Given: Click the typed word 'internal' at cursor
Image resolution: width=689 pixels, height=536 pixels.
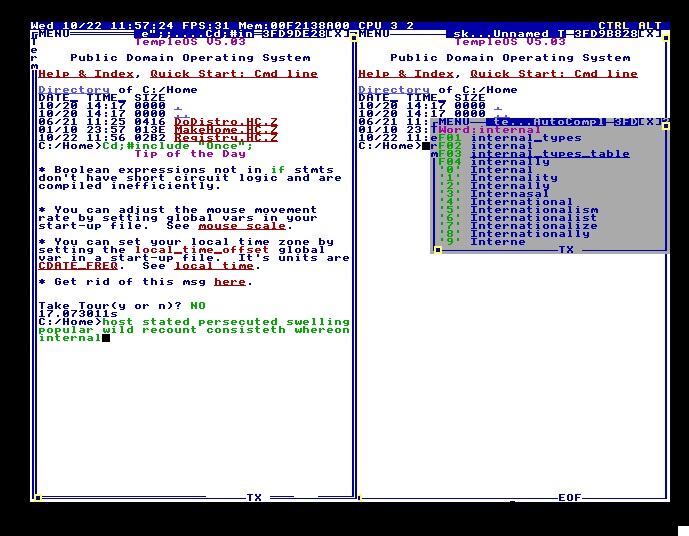Looking at the screenshot, I should [70, 338].
